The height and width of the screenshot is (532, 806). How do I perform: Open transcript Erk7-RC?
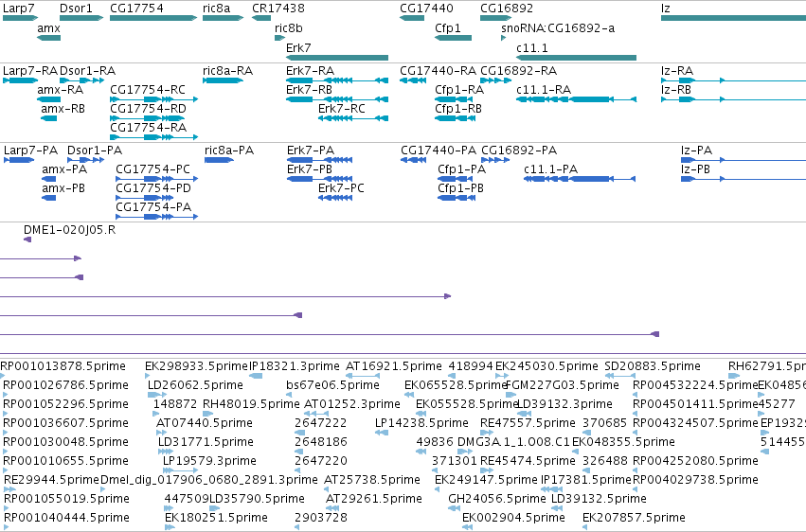[342, 109]
